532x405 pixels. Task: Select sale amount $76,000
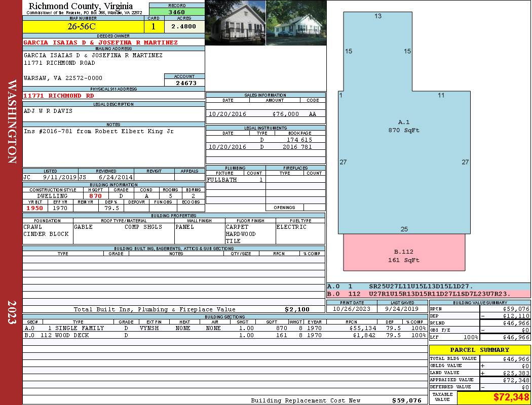(x=285, y=114)
